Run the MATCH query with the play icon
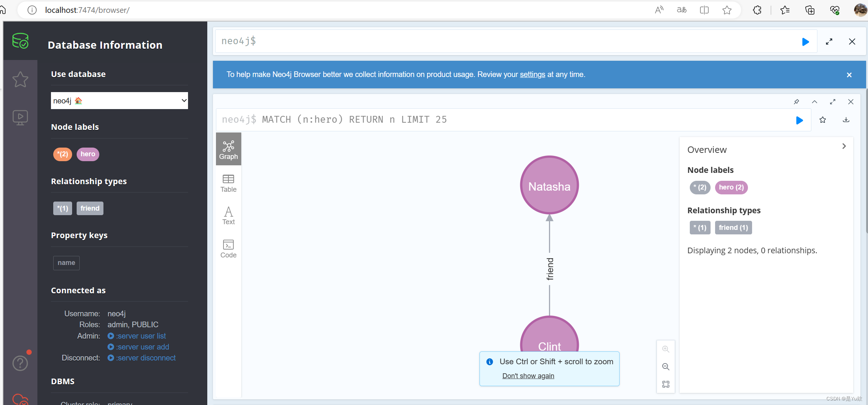Viewport: 868px width, 405px height. coord(799,120)
